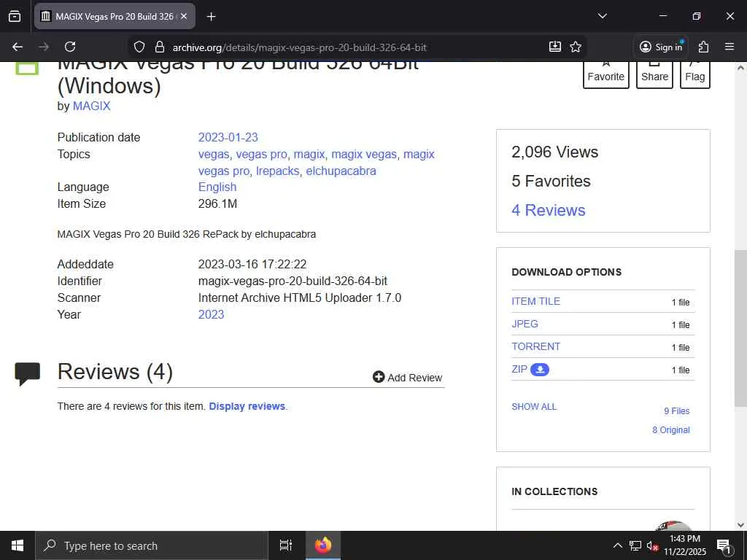
Task: Click the ZIP download arrow icon
Action: point(540,370)
